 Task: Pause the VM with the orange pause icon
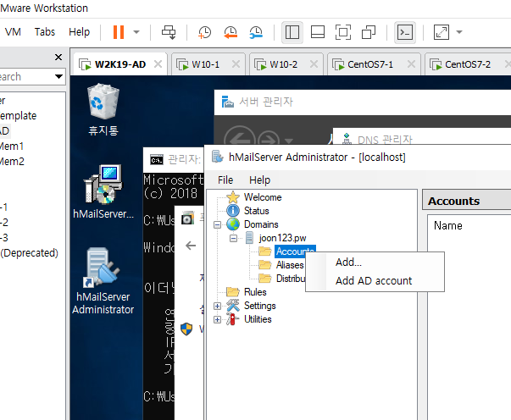coord(119,32)
